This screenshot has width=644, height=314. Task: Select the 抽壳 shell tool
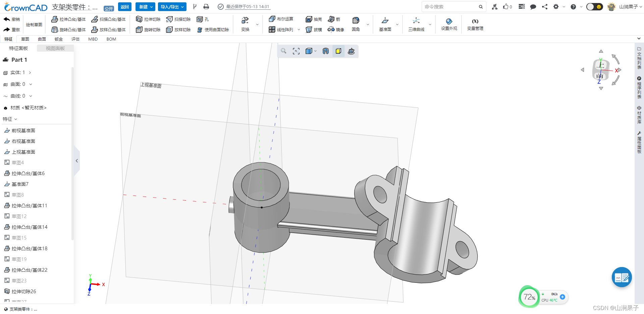pyautogui.click(x=314, y=19)
